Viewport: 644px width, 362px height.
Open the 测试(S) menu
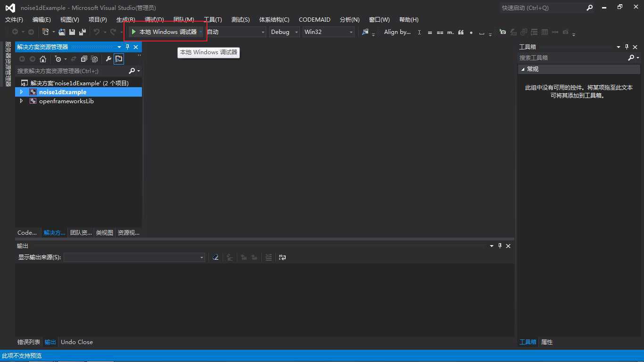240,19
